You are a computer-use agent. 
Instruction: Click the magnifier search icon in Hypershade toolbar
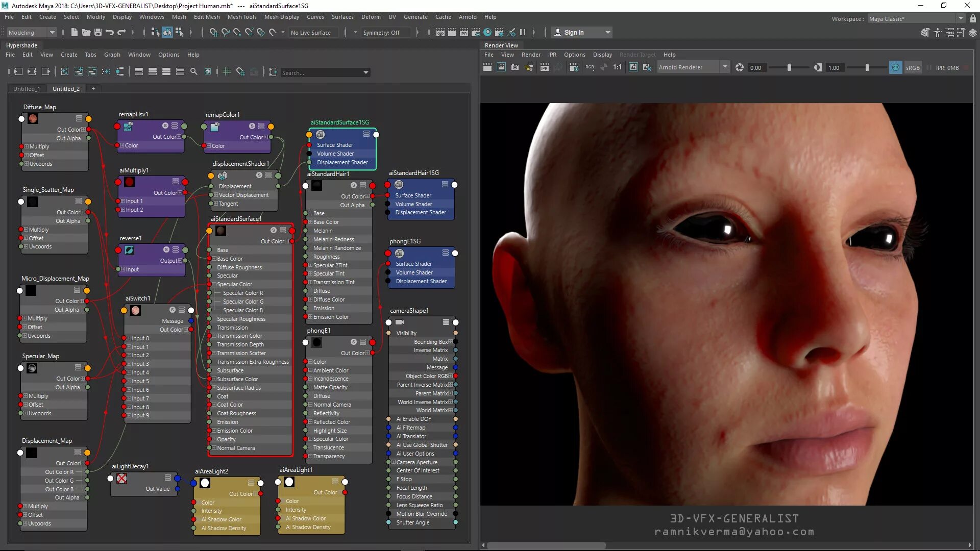(193, 72)
